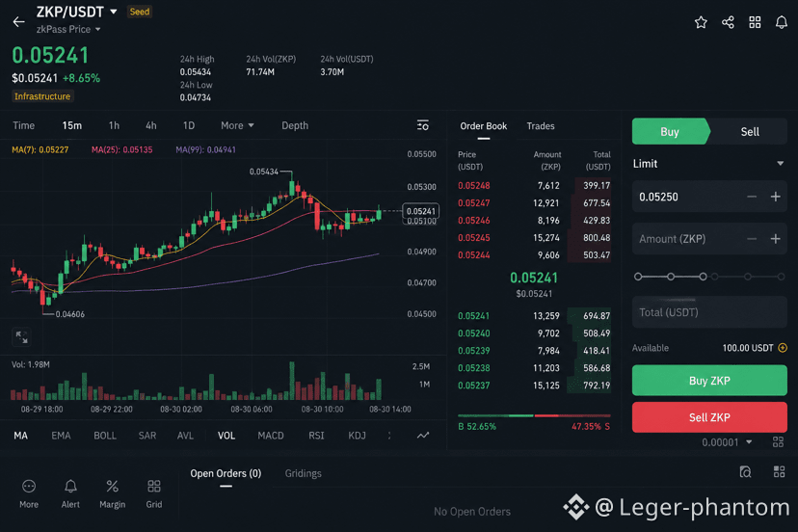Image resolution: width=798 pixels, height=532 pixels.
Task: Open the More menu in bottom bar
Action: coord(29,493)
